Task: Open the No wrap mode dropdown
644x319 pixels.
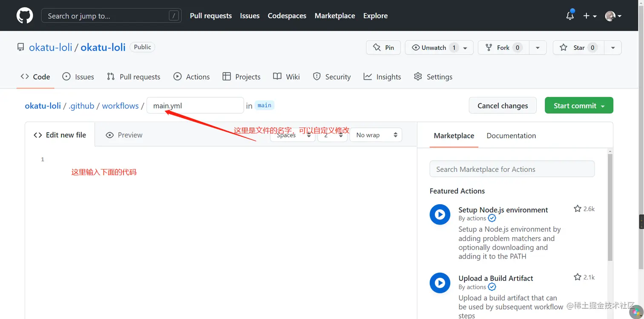Action: (376, 135)
